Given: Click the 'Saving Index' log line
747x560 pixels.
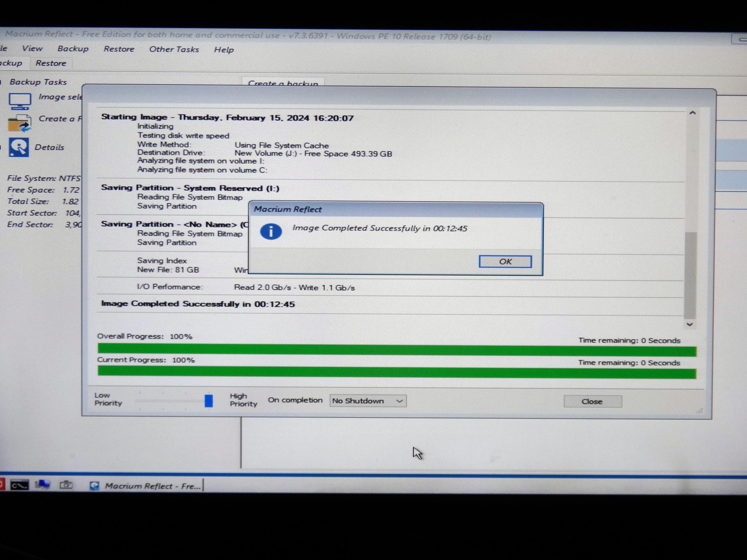Looking at the screenshot, I should [162, 261].
